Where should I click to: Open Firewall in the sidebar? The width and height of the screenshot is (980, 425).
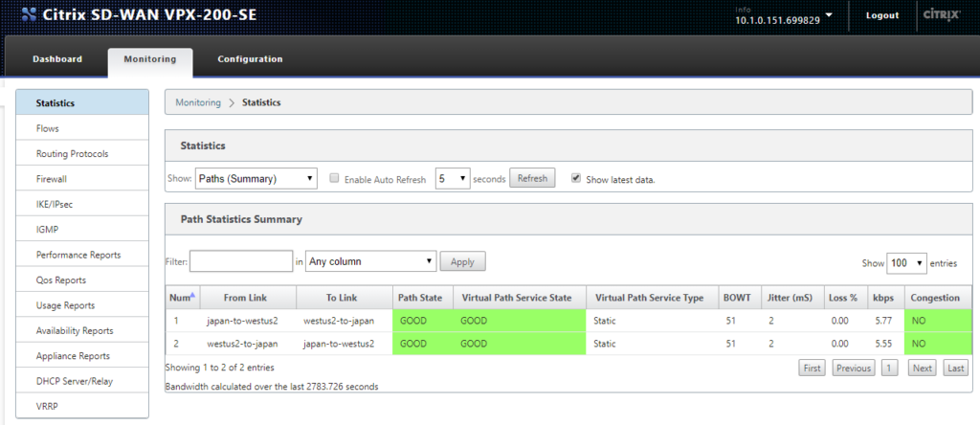click(x=82, y=179)
